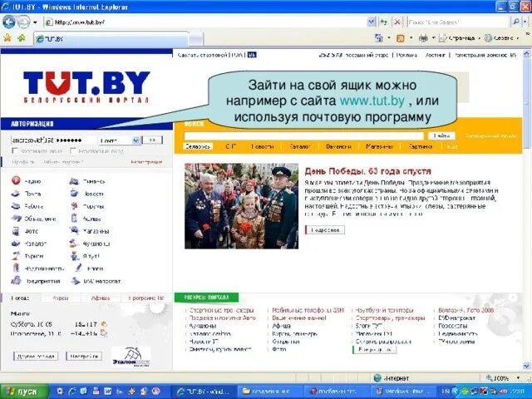Select the Программа ТВ tab
This screenshot has width=532, height=399.
[146, 298]
